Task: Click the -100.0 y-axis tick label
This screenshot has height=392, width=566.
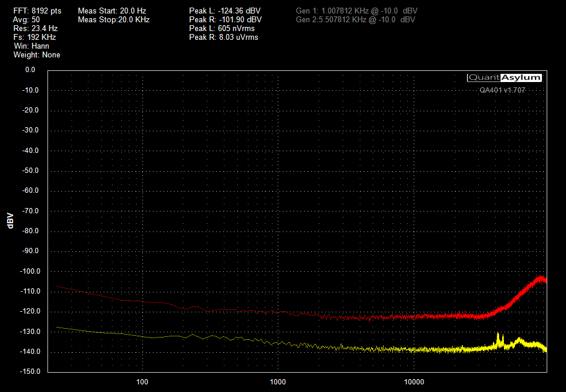Action: coord(29,271)
